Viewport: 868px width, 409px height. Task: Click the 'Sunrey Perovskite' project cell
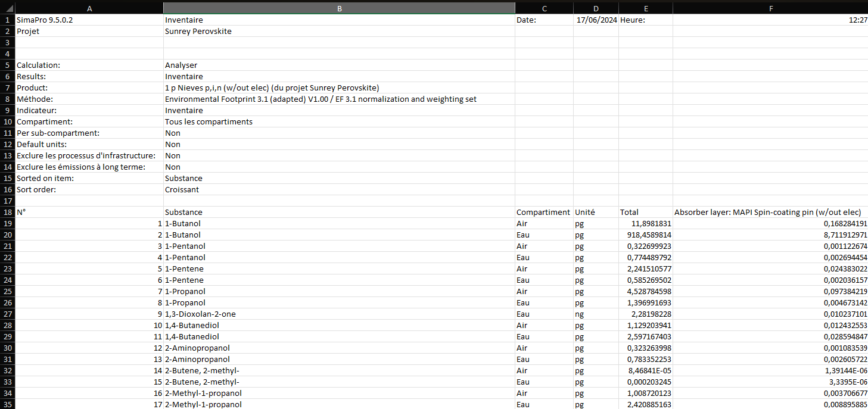tap(198, 32)
